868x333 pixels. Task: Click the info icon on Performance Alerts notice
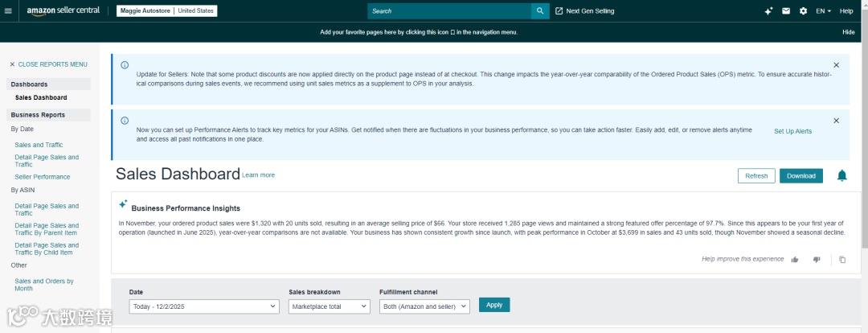(x=125, y=120)
